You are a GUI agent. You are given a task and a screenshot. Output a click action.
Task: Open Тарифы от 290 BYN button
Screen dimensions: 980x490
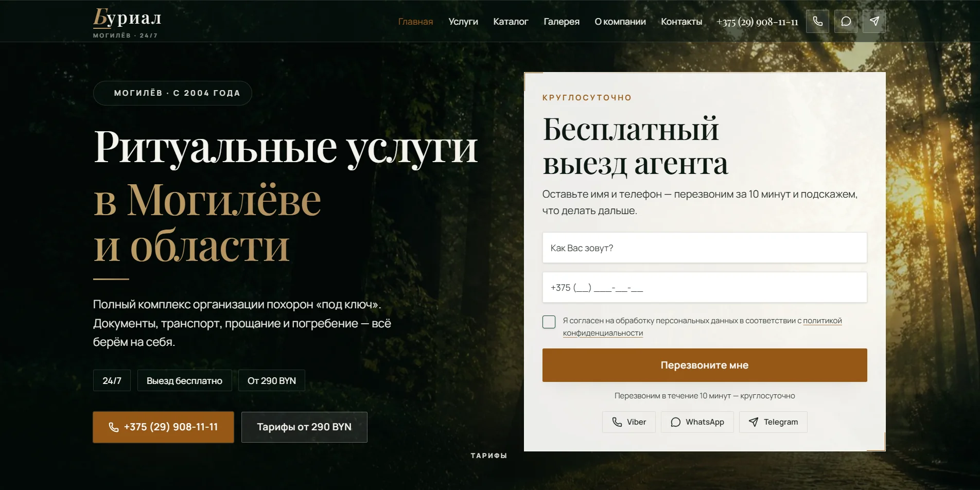point(304,427)
